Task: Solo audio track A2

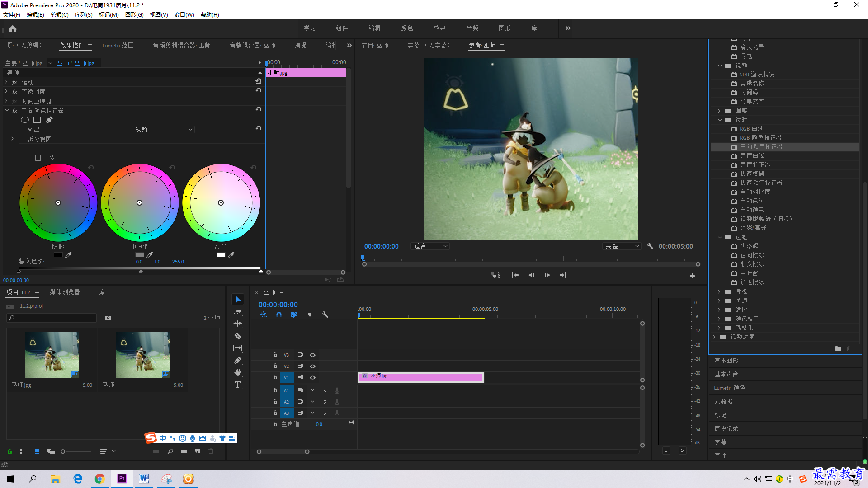Action: (325, 402)
